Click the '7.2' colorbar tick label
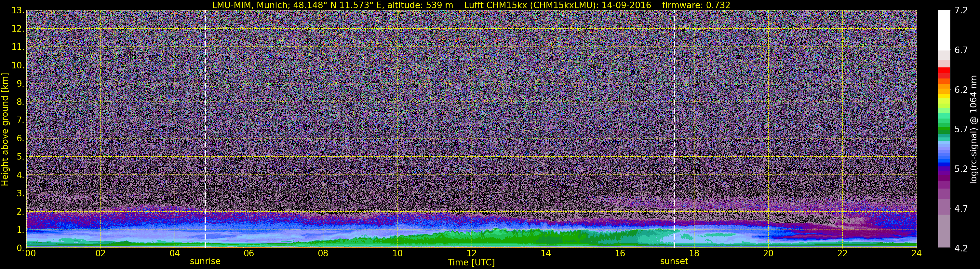The height and width of the screenshot is (269, 980). click(x=961, y=11)
